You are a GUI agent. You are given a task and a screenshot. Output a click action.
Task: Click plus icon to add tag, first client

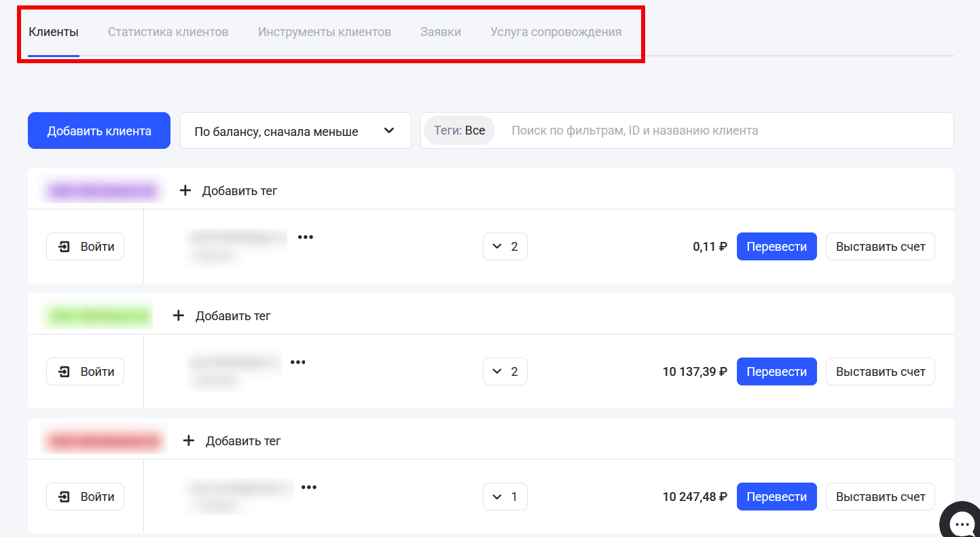(x=185, y=191)
